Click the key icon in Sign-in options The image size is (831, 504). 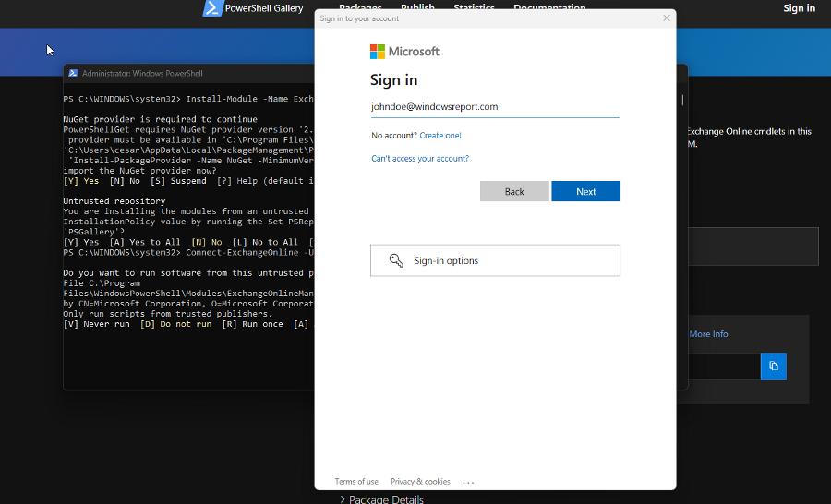point(396,259)
